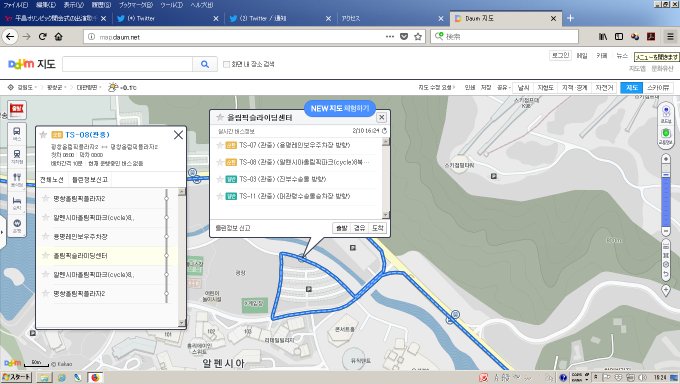Screen dimensions: 680x384
Task: Open the tools menu in the menu bar
Action: click(171, 5)
